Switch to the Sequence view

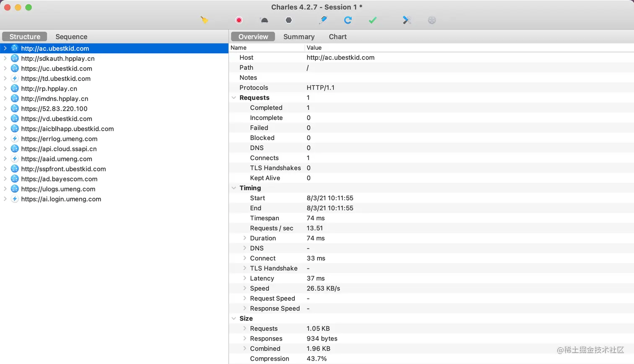[71, 36]
